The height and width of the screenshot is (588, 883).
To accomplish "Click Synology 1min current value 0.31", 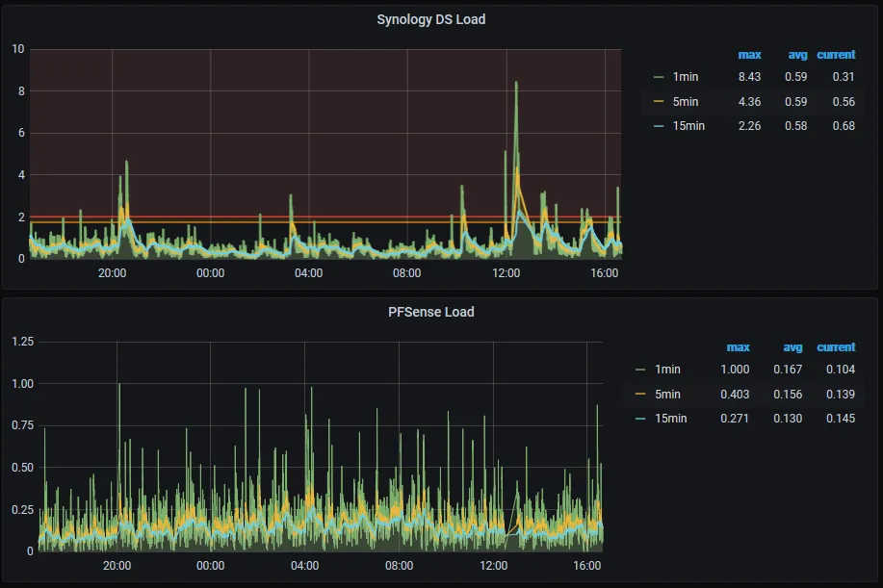I will click(x=844, y=77).
